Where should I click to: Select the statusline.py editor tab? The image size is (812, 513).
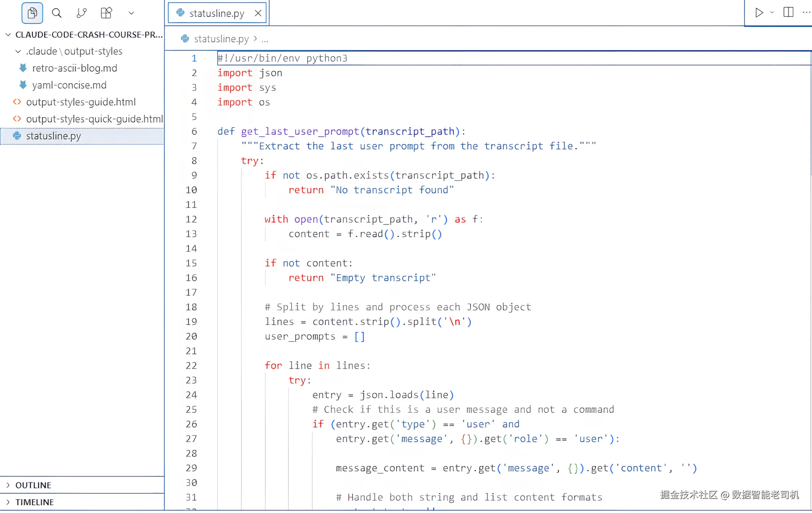[x=216, y=13]
